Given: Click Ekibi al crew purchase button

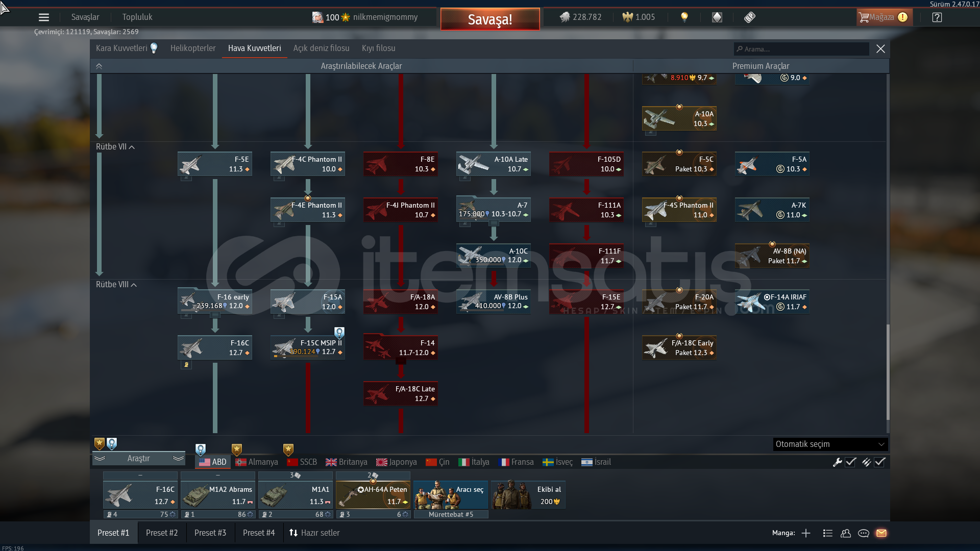Looking at the screenshot, I should (528, 495).
